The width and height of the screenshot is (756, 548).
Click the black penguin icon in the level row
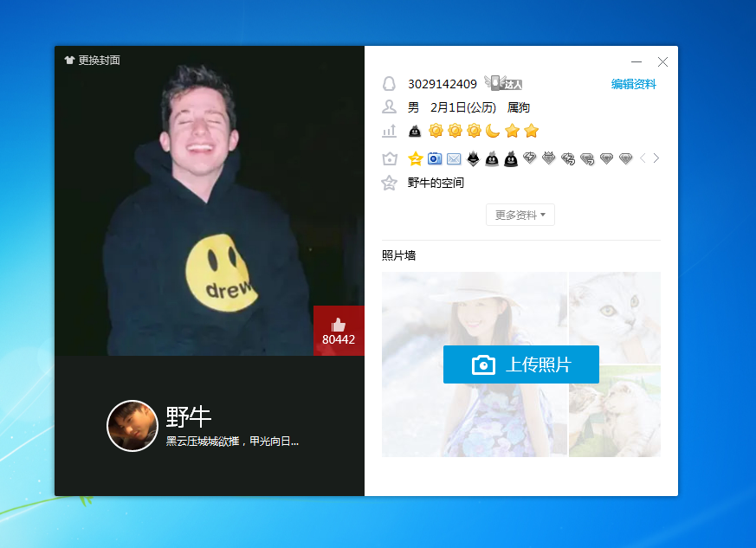click(415, 131)
